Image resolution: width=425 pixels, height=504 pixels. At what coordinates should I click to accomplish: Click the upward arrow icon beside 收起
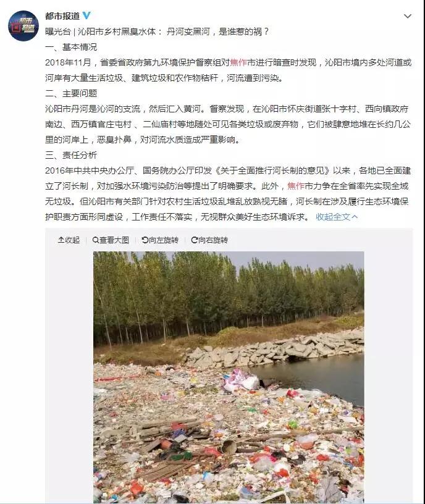click(x=61, y=240)
